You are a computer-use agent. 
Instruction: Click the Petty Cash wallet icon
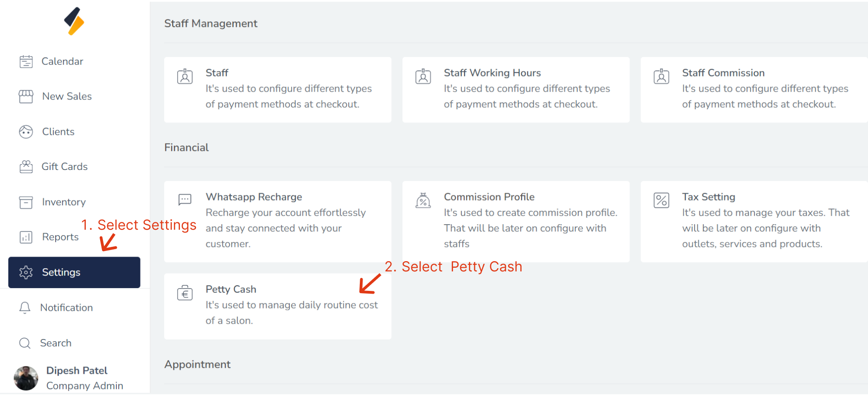pos(185,293)
